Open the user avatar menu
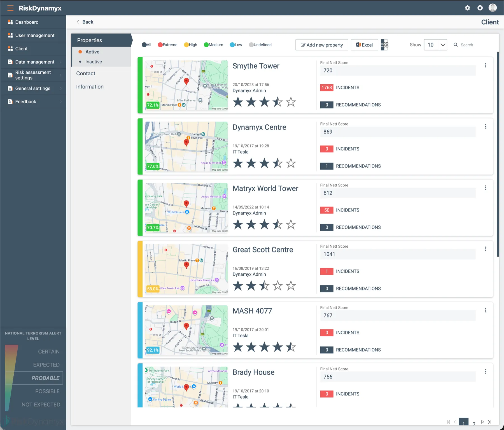Screen dimensions: 504x430 pyautogui.click(x=493, y=8)
